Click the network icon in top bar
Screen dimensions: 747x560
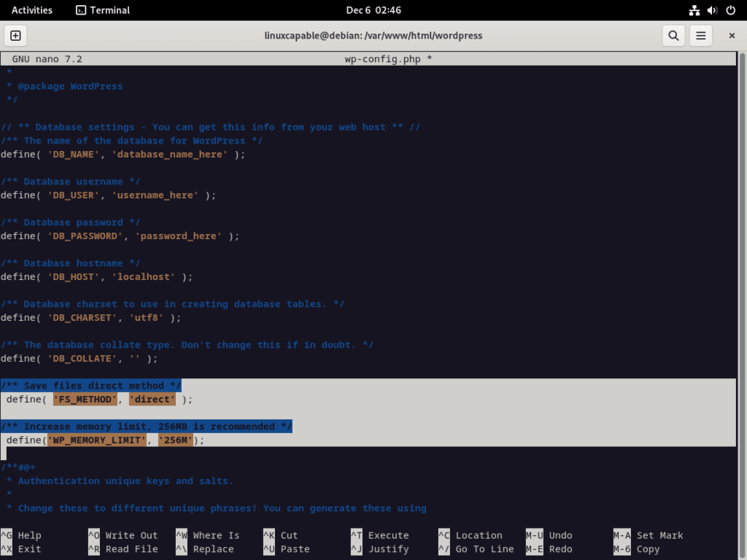tap(694, 10)
